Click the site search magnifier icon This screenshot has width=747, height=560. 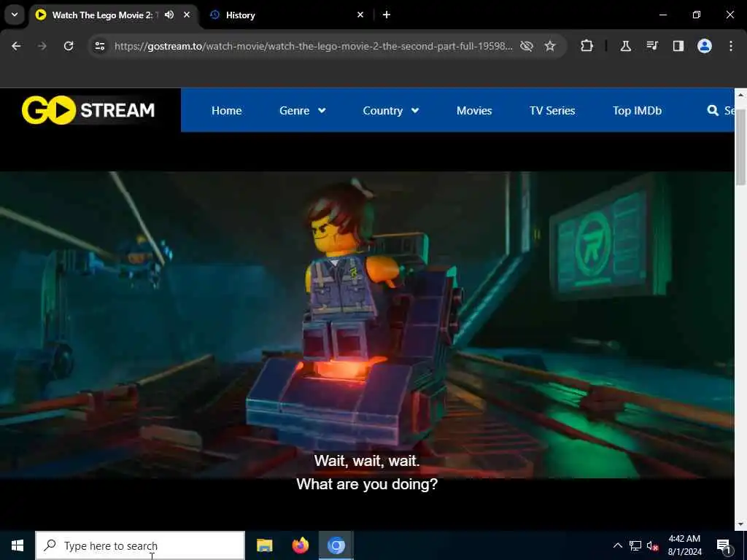point(713,111)
